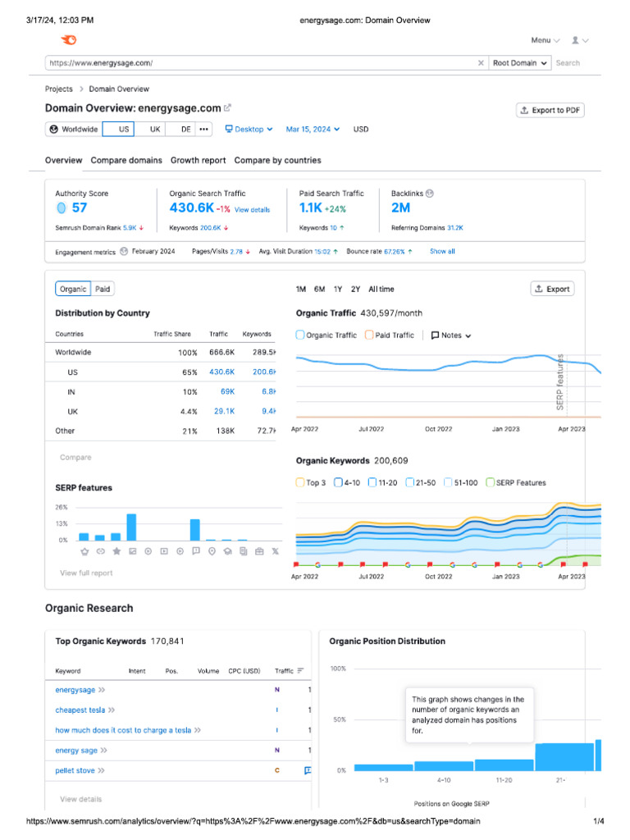630x840 pixels.
Task: Click external link icon beside energysage.com title
Action: click(x=228, y=107)
